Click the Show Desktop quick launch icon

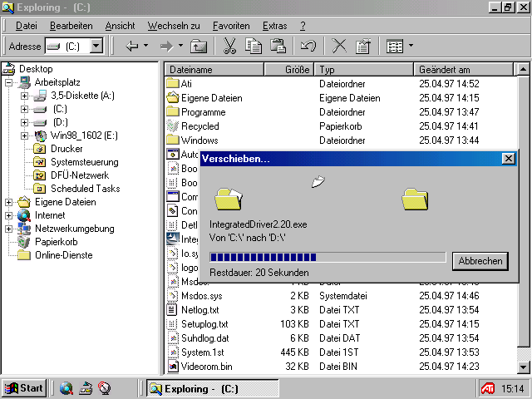click(86, 388)
